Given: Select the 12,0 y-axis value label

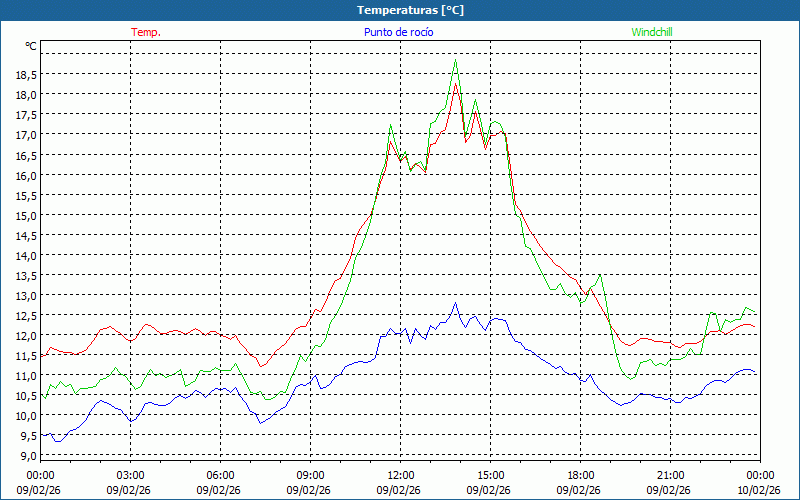Looking at the screenshot, I should (26, 335).
